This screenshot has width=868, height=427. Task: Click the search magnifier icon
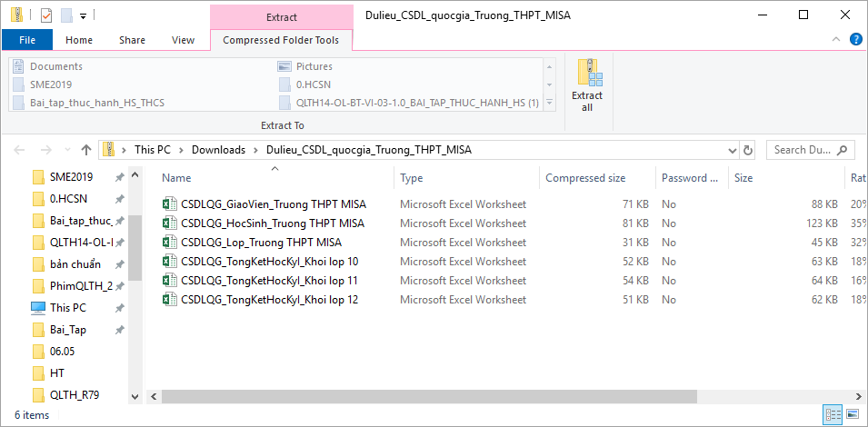(842, 149)
